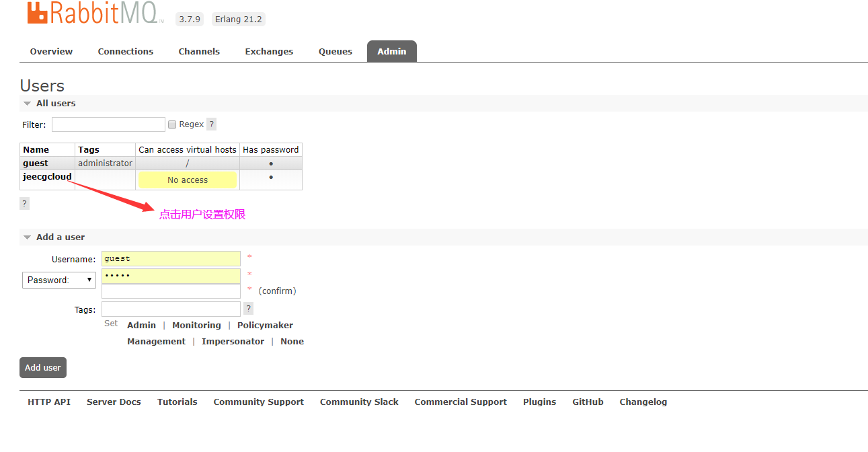The width and height of the screenshot is (868, 452).
Task: Open the Changelog footer link
Action: pos(643,402)
